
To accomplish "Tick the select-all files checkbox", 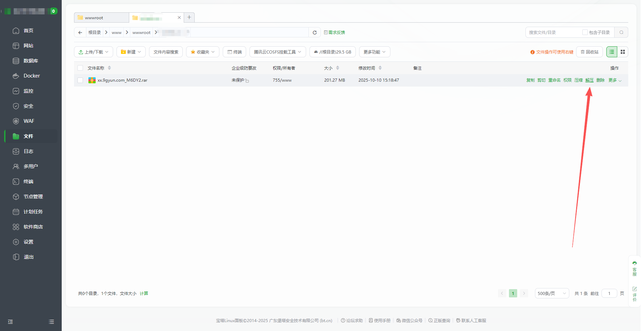I will [x=80, y=68].
